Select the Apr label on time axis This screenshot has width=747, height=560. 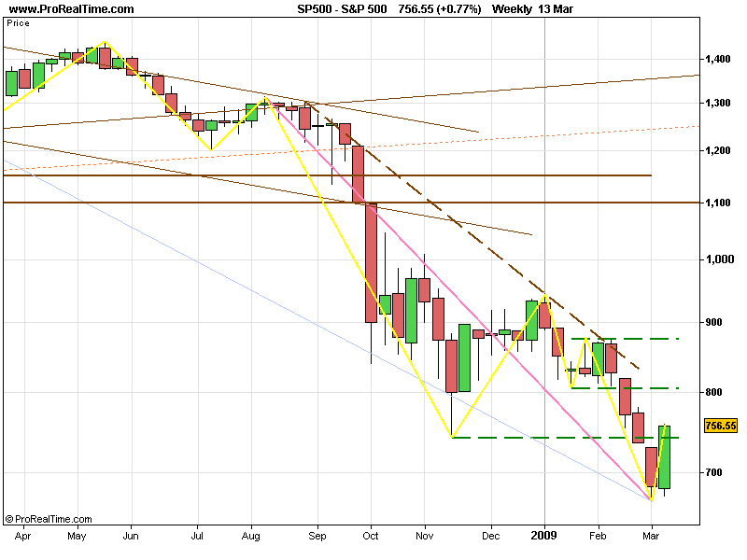click(22, 536)
